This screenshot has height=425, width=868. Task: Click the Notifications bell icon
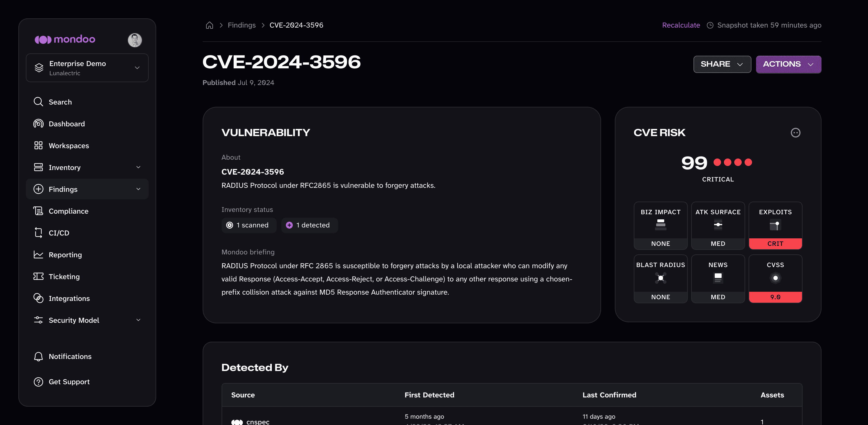(x=38, y=357)
